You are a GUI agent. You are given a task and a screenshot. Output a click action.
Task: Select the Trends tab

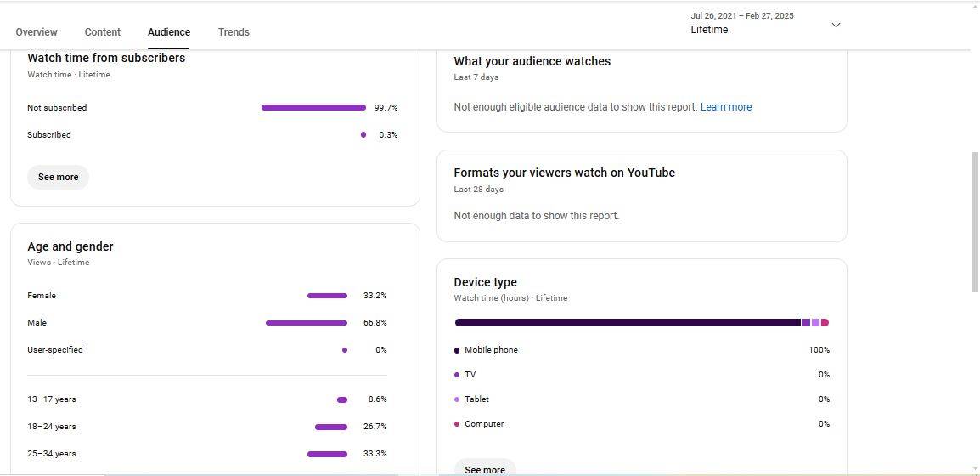tap(234, 32)
